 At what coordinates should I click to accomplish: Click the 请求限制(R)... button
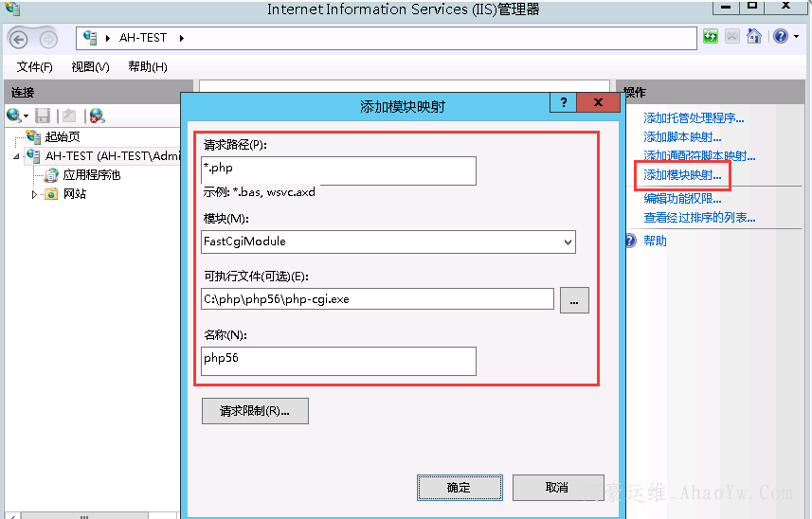click(x=255, y=411)
